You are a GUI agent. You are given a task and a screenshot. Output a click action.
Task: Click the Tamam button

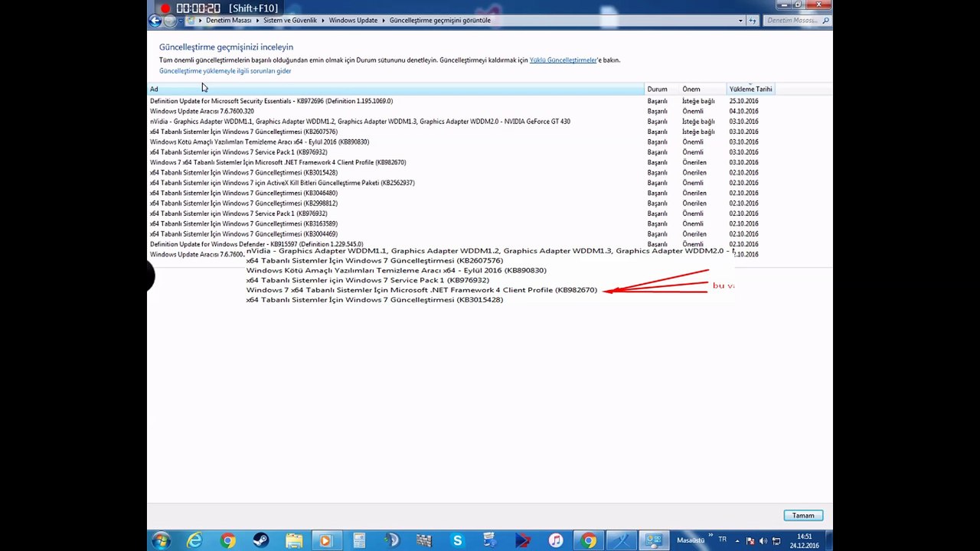tap(803, 516)
